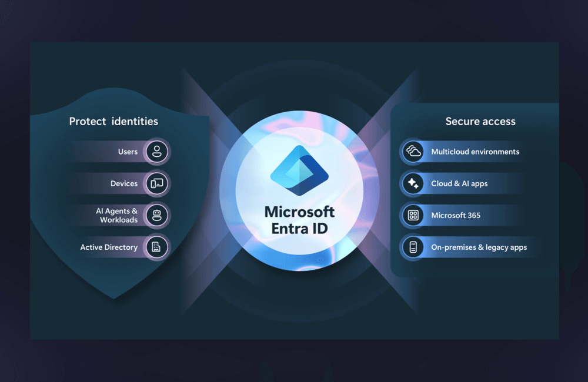Viewport: 588px width, 382px height.
Task: Click the Microsoft Entra diamond logo
Action: coord(299,170)
